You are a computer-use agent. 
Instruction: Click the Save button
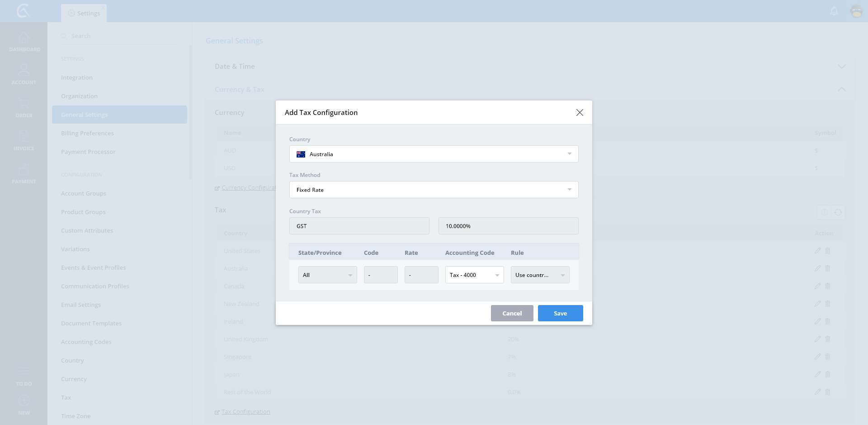click(x=560, y=313)
